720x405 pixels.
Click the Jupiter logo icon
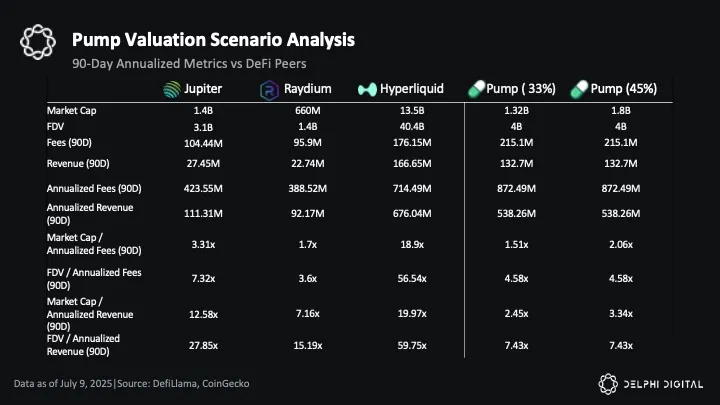(x=173, y=89)
